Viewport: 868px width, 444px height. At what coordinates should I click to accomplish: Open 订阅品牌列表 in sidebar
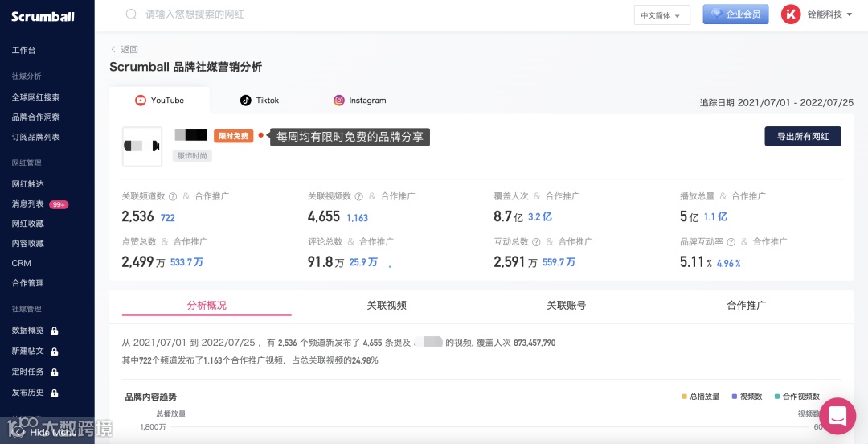coord(36,137)
